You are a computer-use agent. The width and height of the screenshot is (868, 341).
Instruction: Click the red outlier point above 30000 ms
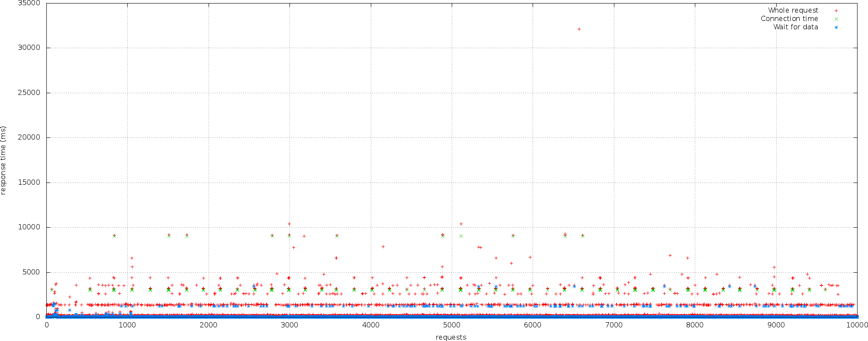pyautogui.click(x=579, y=29)
